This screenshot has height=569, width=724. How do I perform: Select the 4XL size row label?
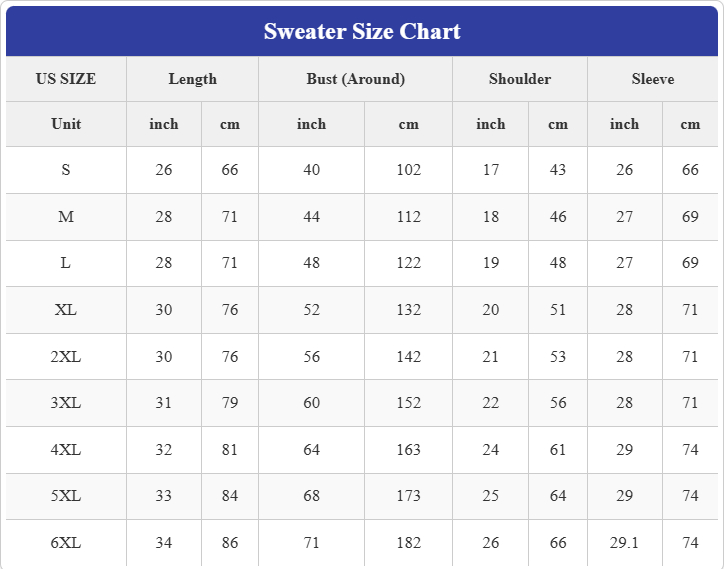66,450
